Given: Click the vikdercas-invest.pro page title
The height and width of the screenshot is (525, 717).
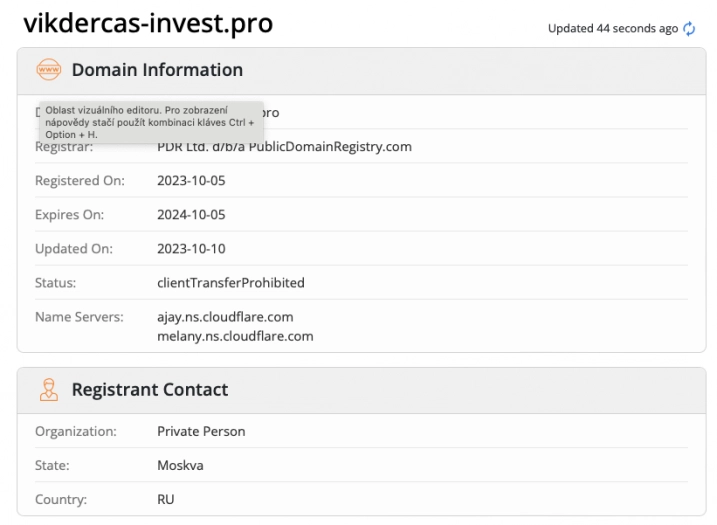Looking at the screenshot, I should 148,23.
